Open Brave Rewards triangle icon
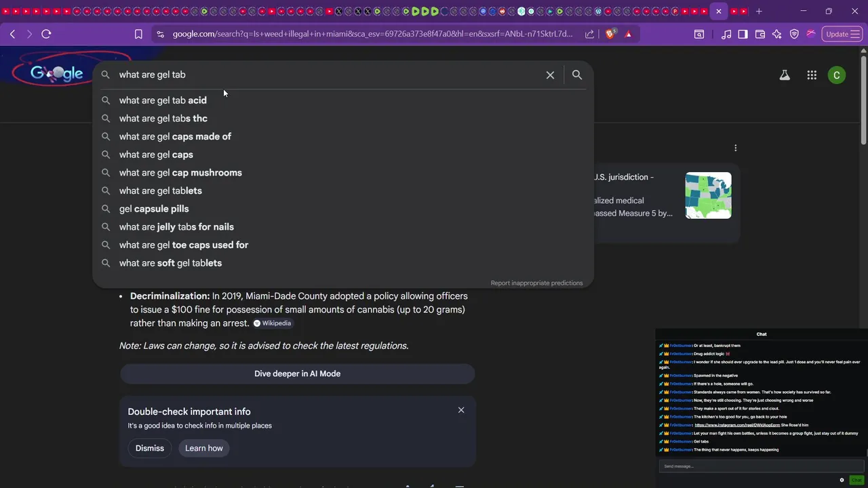The image size is (868, 488). tap(628, 34)
